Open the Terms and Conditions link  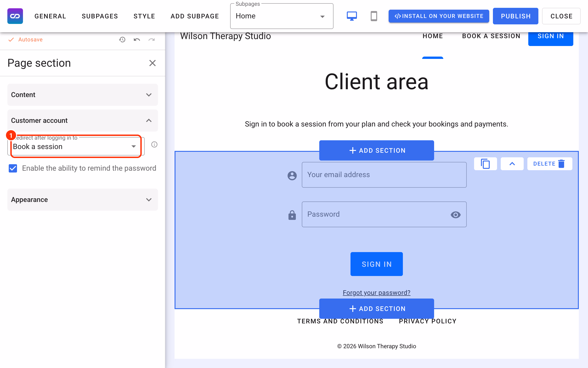point(340,321)
